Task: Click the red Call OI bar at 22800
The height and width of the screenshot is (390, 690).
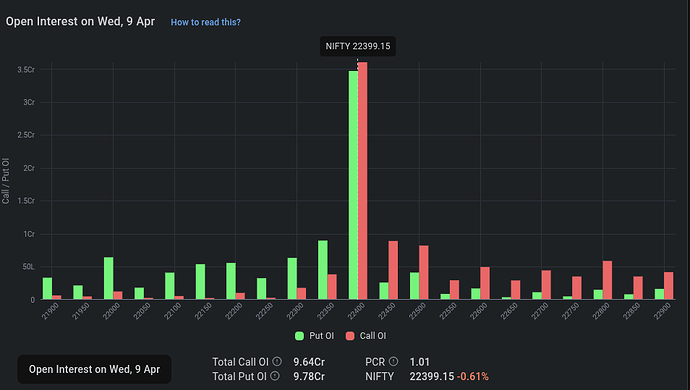Action: (607, 280)
